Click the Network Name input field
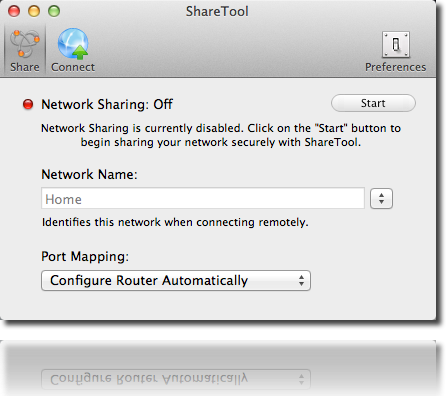The height and width of the screenshot is (396, 446). pyautogui.click(x=203, y=198)
